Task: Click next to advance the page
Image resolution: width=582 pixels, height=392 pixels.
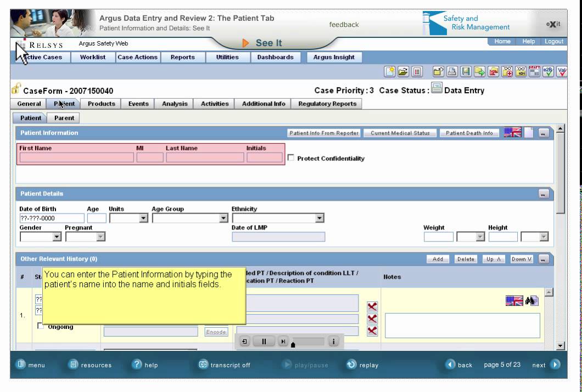Action: pyautogui.click(x=546, y=365)
